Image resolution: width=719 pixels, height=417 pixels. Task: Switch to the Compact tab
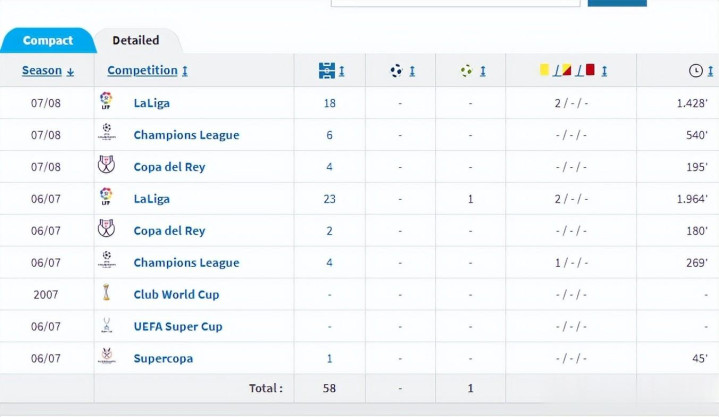[48, 41]
